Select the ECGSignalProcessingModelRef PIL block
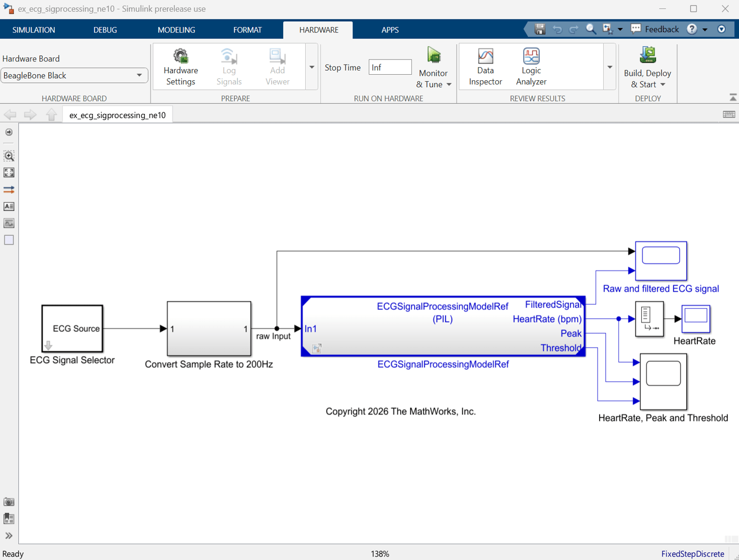Image resolution: width=739 pixels, height=560 pixels. [443, 326]
